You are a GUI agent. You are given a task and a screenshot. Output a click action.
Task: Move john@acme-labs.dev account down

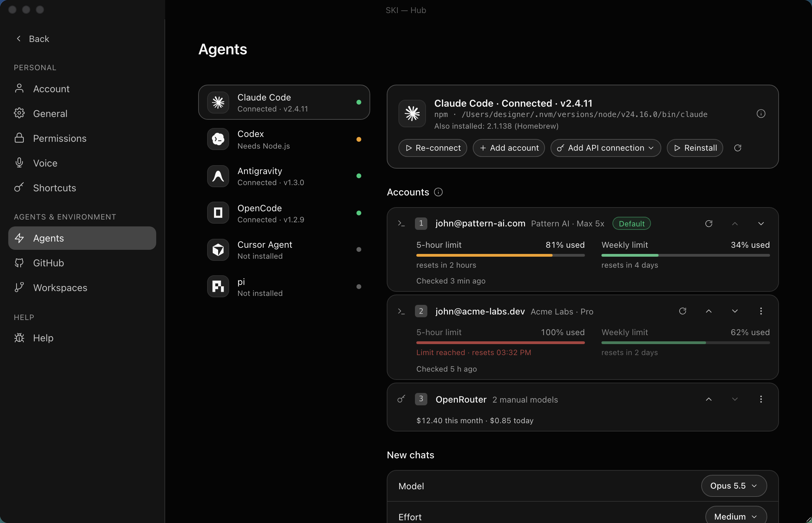pos(735,311)
